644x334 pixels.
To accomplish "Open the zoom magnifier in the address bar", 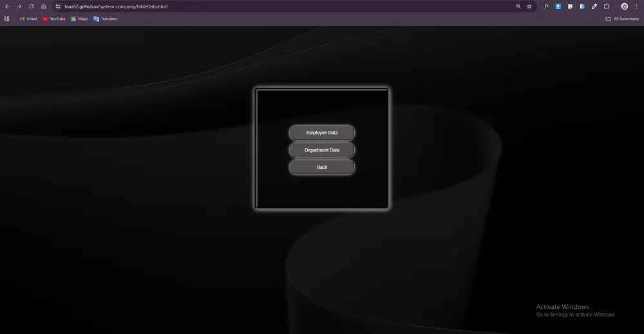I will coord(518,6).
